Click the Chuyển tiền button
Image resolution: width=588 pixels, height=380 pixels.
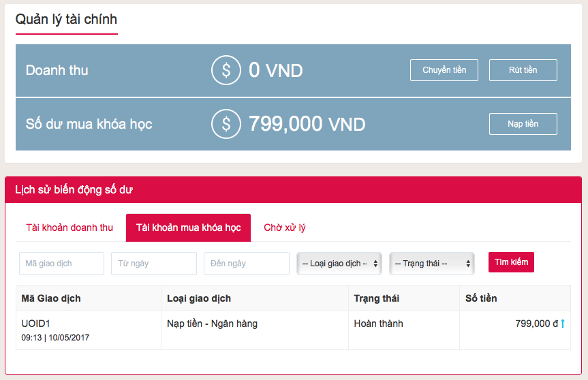coord(444,70)
